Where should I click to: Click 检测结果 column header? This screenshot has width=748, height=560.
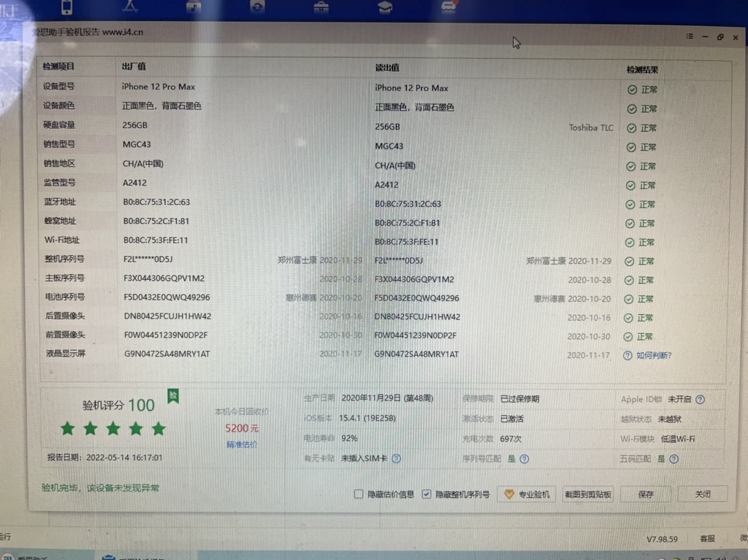pos(643,70)
